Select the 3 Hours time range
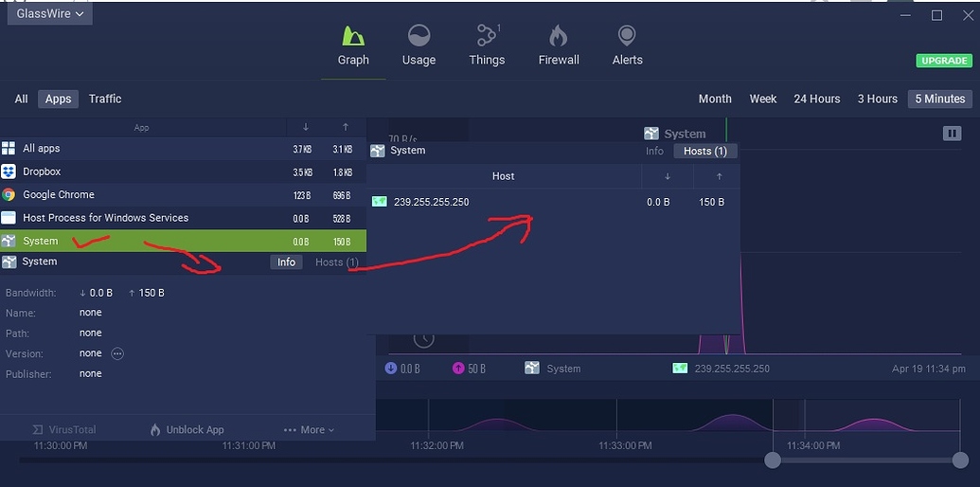Image resolution: width=980 pixels, height=487 pixels. click(x=877, y=99)
